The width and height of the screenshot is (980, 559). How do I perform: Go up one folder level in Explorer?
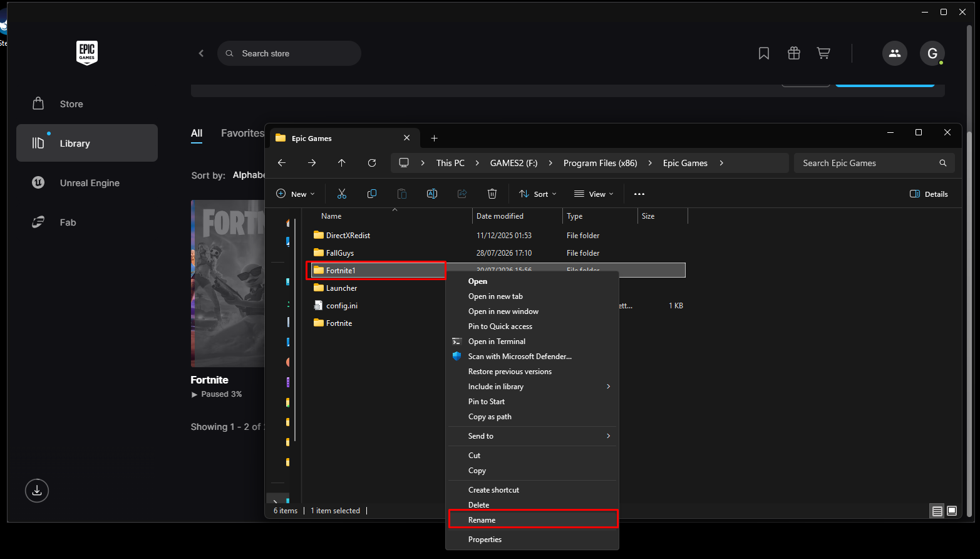(x=341, y=163)
